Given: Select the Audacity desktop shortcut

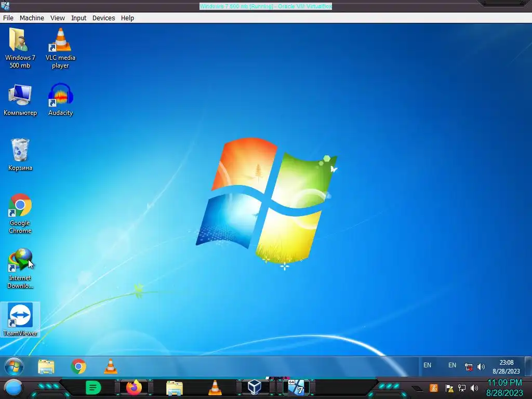Looking at the screenshot, I should 60,100.
